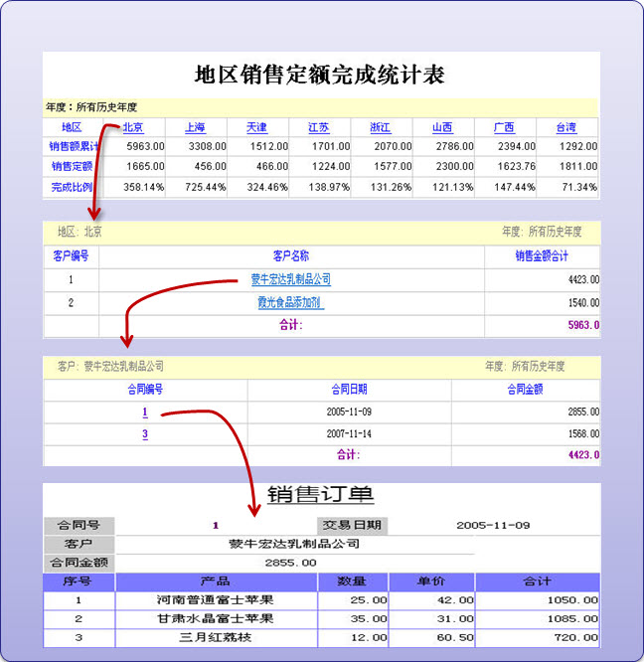Viewport: 644px width, 662px height.
Task: Click the 5963.00 cumulative sales cell
Action: tap(146, 146)
